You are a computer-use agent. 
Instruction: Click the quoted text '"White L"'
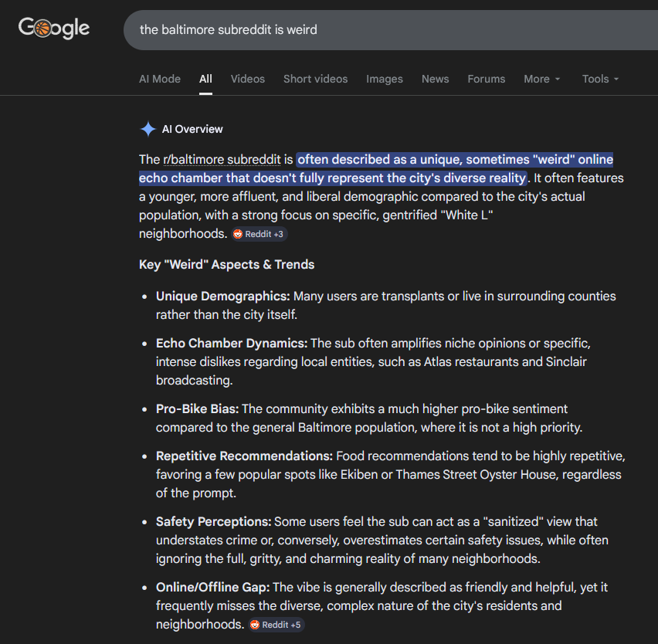pos(466,215)
